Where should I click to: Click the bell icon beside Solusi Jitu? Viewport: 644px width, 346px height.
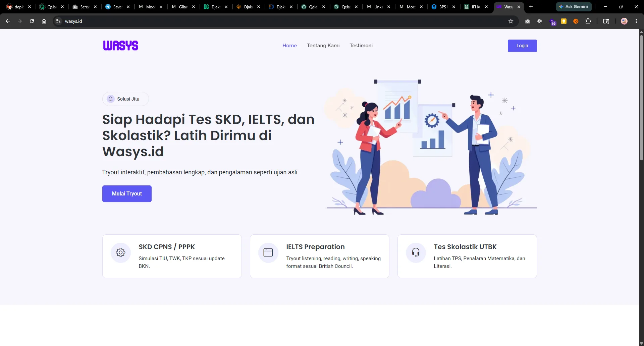[x=110, y=99]
